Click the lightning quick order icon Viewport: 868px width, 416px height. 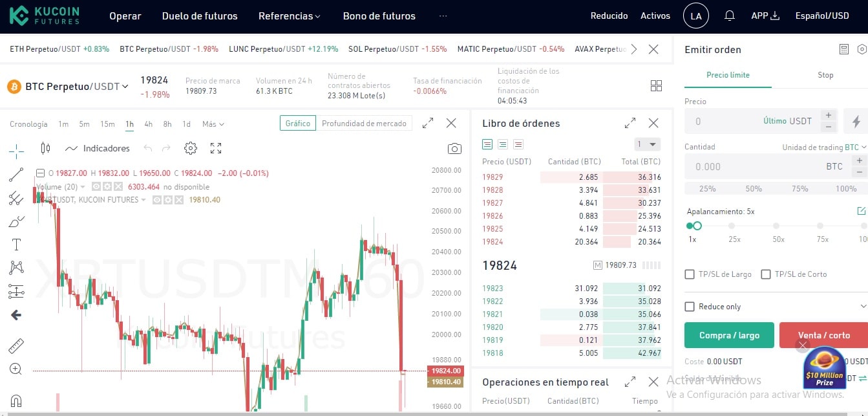point(856,121)
